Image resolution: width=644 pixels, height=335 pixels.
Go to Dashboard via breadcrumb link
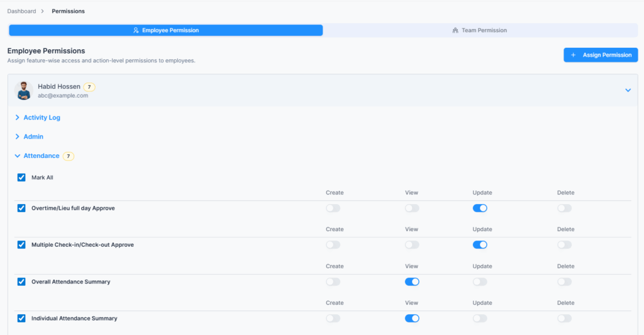[x=21, y=11]
